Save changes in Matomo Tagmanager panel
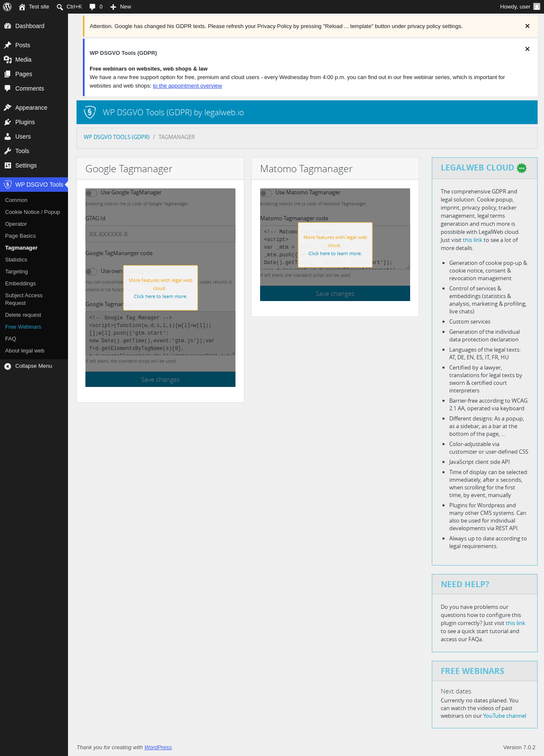Viewport: 544px width, 756px height. [335, 293]
